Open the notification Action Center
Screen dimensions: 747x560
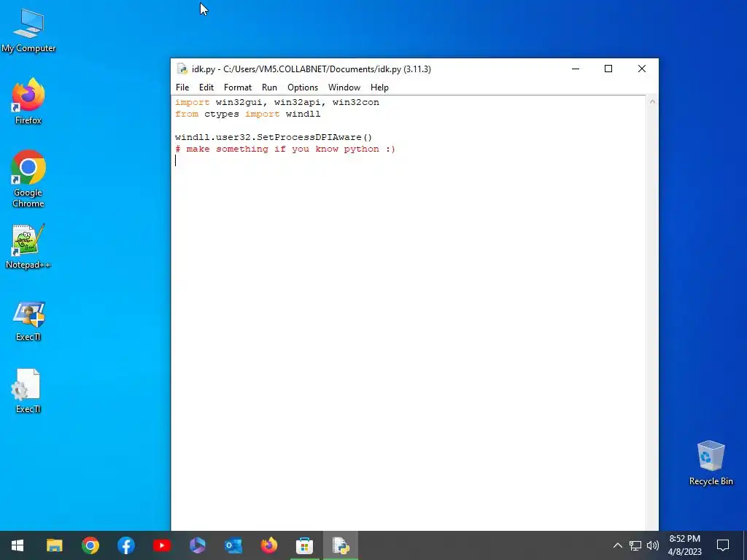click(x=723, y=545)
